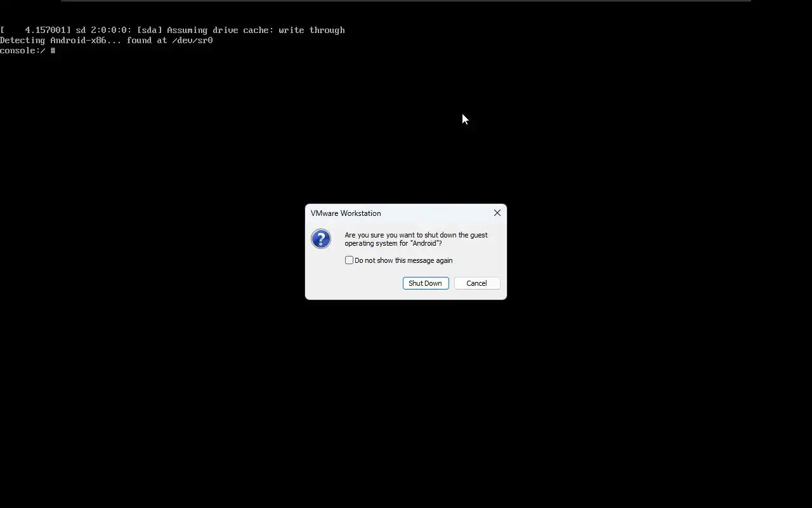Click the 'Detecting Android-x86...' console line
The width and height of the screenshot is (812, 508).
107,41
